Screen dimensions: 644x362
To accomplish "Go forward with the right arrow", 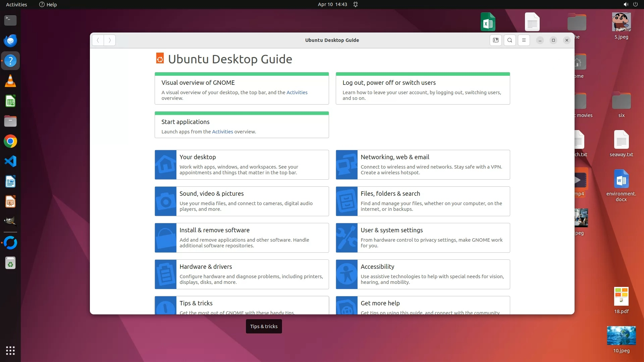I will click(x=110, y=40).
